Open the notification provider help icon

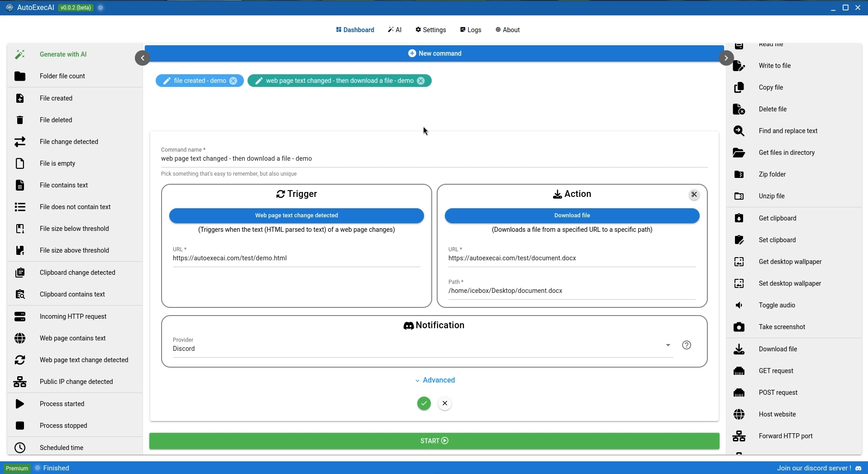687,345
